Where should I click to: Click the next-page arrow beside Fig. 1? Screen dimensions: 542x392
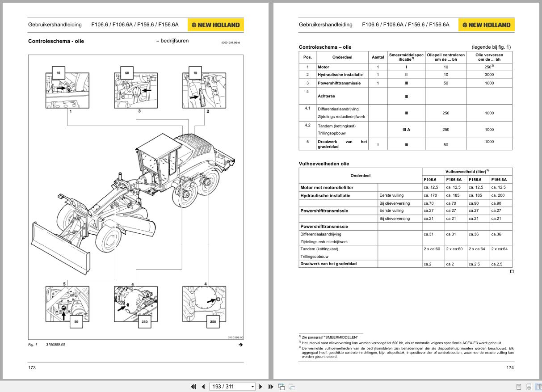(240, 345)
